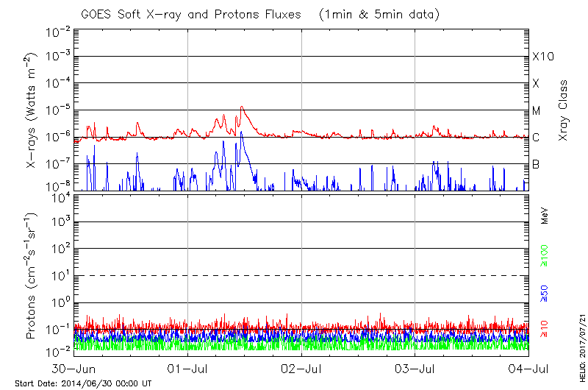Click the highest peak of the red X-ray curve
Image resolution: width=588 pixels, height=390 pixels.
pos(241,107)
